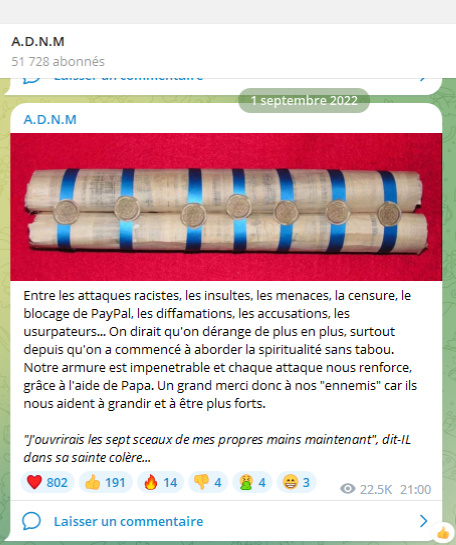Click the italic quote about sept sceaux
Viewport: 456px width, 545px height.
[217, 448]
